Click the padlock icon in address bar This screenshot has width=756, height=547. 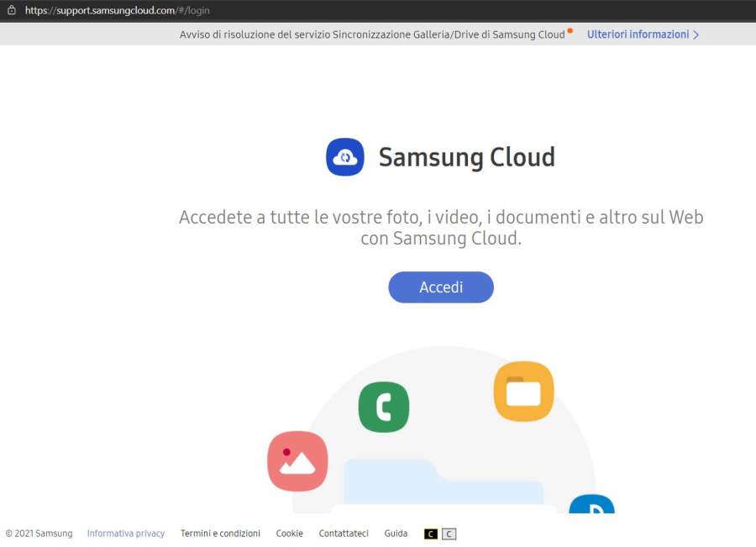pos(12,10)
